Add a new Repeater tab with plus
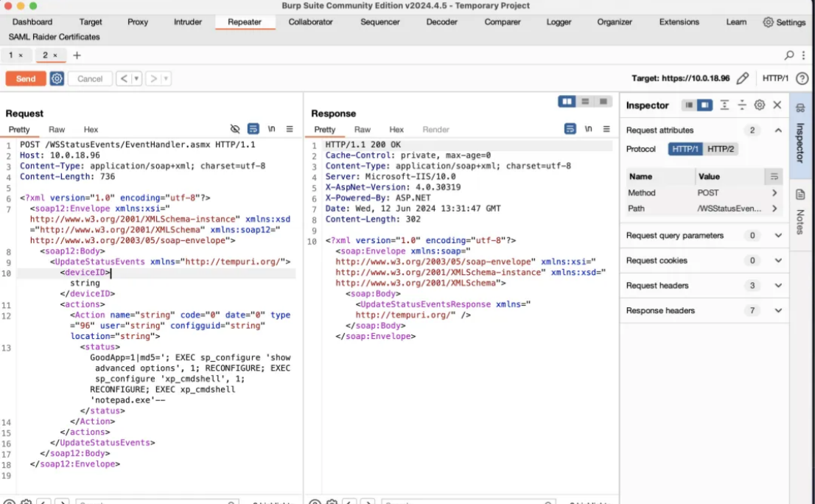The width and height of the screenshot is (815, 504). (77, 55)
